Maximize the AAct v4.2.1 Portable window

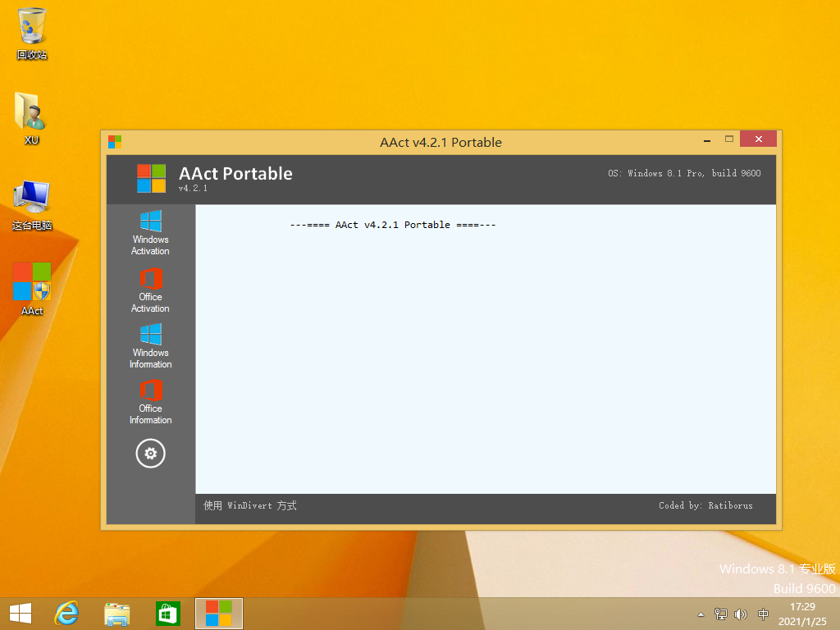point(728,139)
